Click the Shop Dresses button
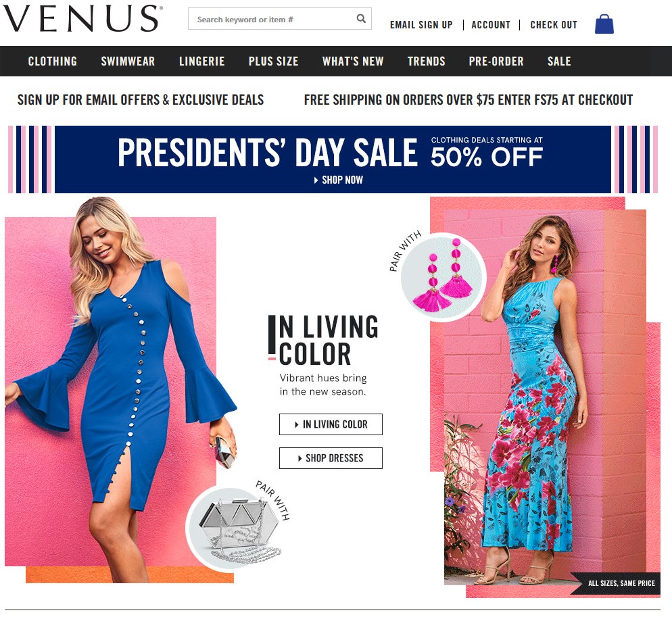The width and height of the screenshot is (672, 619). (x=331, y=458)
